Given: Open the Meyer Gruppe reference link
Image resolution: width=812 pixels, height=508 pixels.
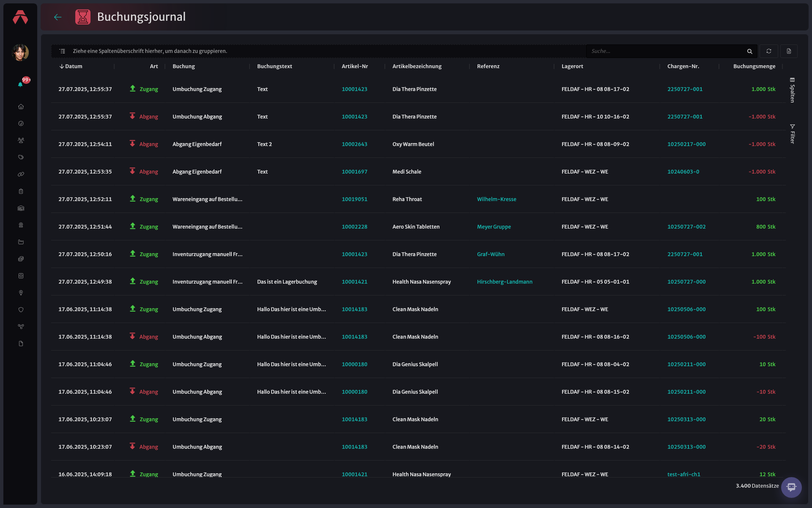Looking at the screenshot, I should [494, 227].
